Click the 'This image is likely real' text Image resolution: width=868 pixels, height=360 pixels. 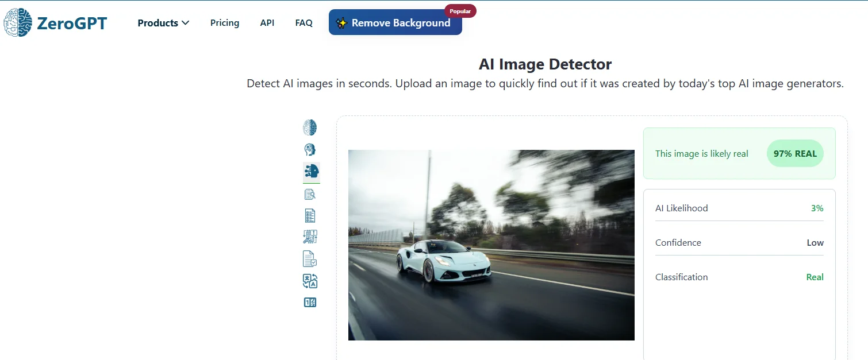(x=702, y=154)
